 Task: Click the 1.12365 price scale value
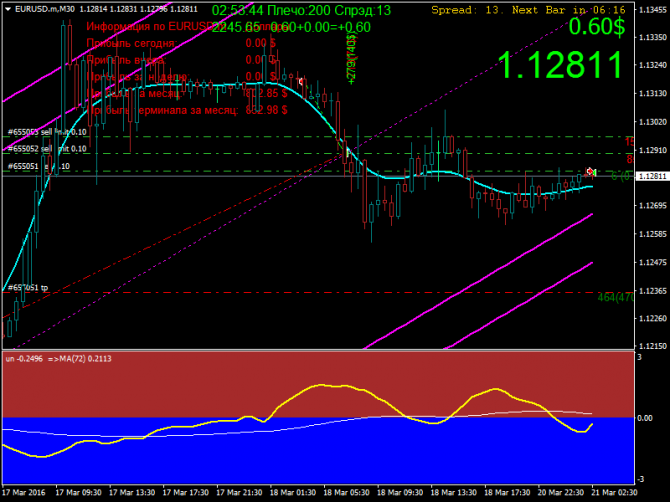[652, 291]
